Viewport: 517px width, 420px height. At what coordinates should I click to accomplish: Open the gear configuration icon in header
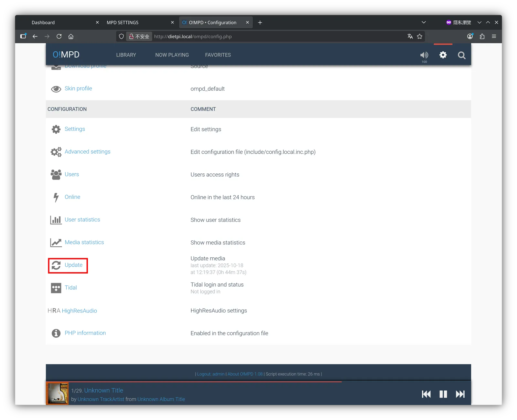pos(443,55)
